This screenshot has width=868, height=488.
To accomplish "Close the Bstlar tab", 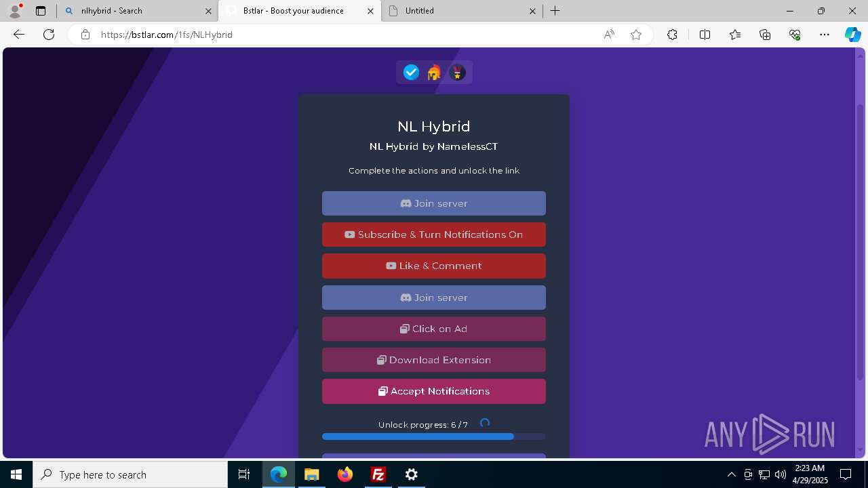I will (x=370, y=11).
